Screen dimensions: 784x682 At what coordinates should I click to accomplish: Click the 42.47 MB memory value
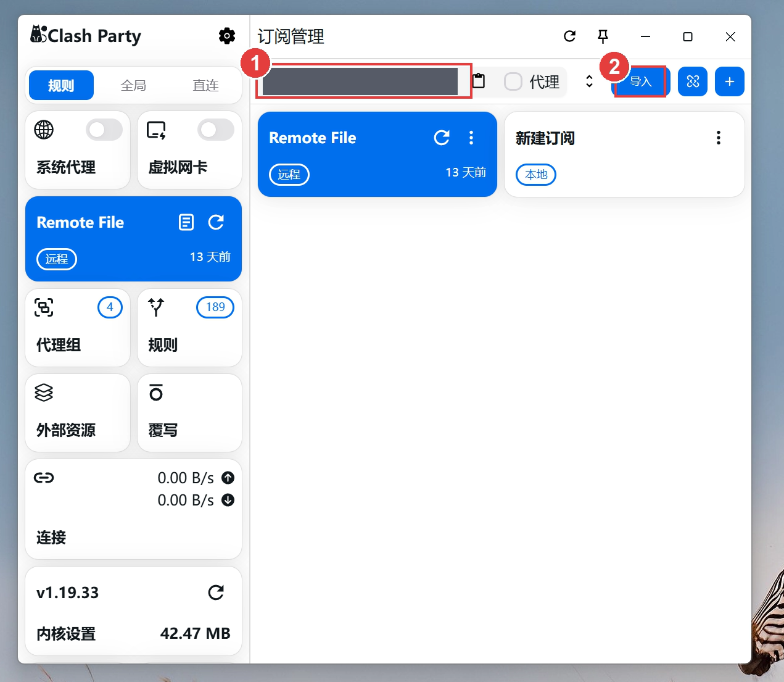coord(195,634)
